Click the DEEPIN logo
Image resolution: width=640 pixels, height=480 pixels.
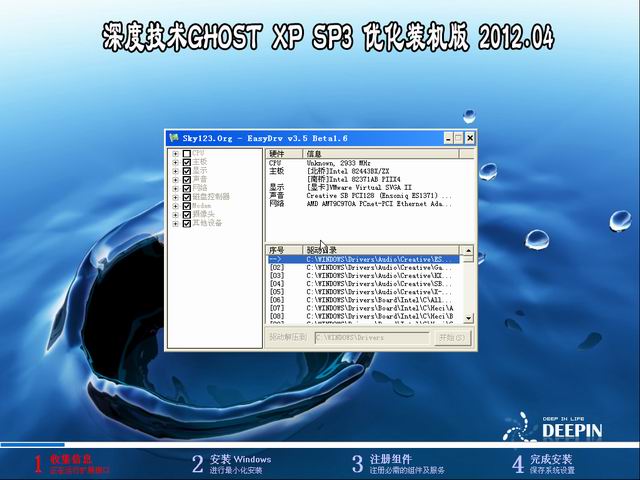[553, 428]
